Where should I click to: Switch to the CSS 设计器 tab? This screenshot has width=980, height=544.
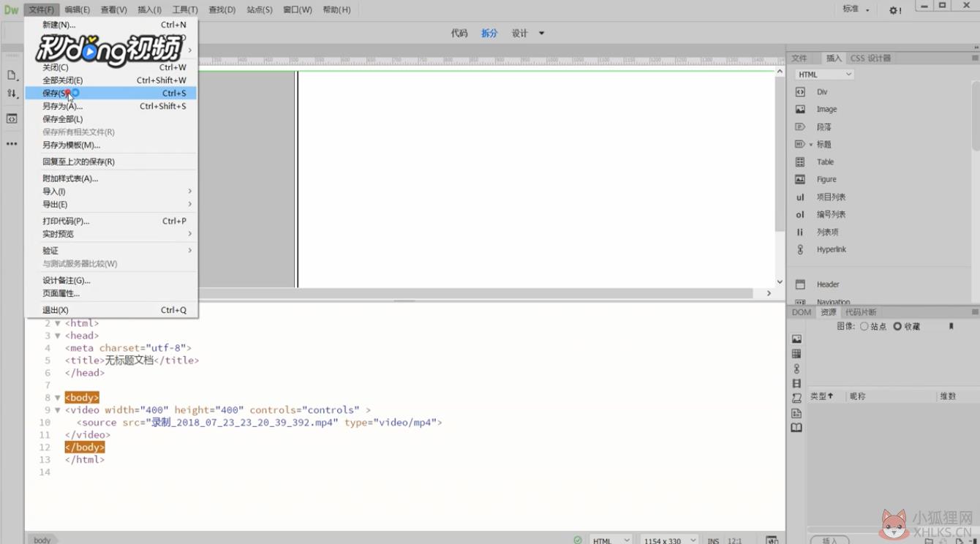click(x=870, y=58)
